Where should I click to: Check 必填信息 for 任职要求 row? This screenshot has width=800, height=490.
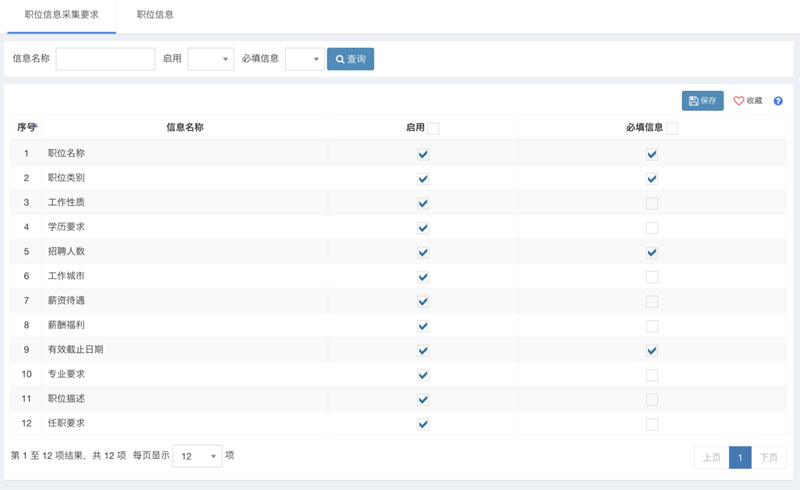(652, 424)
